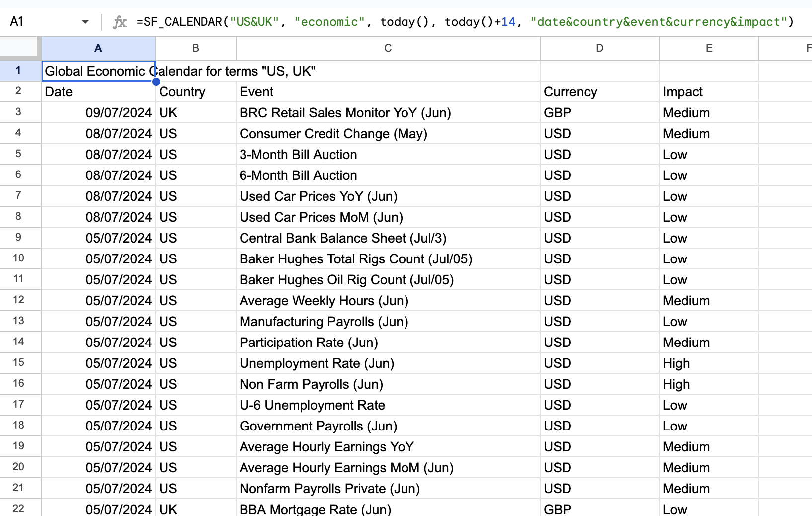Screen dimensions: 812x516
Task: Select column E header
Action: tap(709, 48)
